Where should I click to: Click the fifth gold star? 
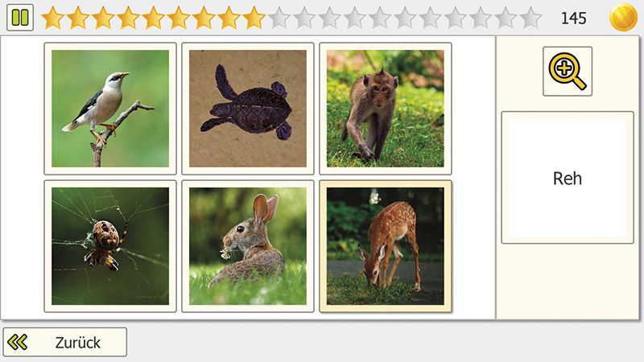pos(154,18)
